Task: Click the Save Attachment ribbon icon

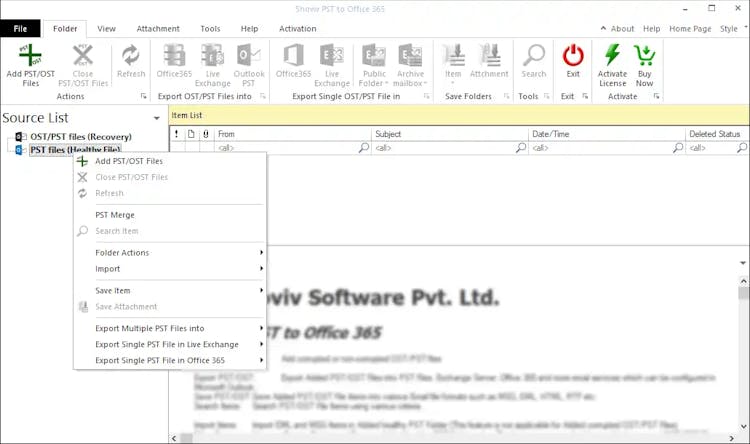Action: (x=489, y=55)
